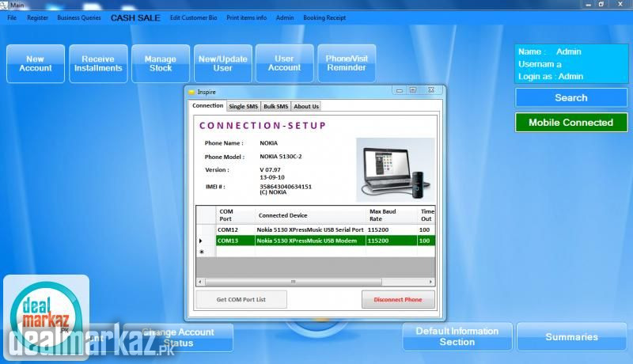The width and height of the screenshot is (633, 364).
Task: Click the Time Out column header
Action: point(426,215)
